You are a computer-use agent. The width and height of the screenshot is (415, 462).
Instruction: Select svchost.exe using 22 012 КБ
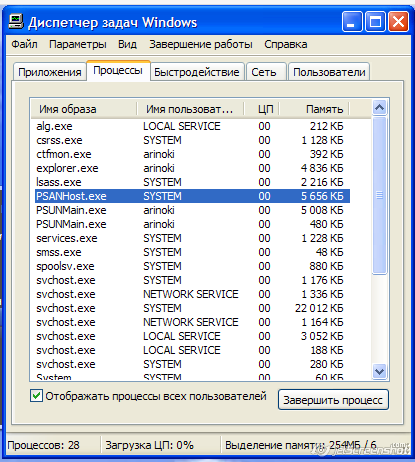point(192,308)
